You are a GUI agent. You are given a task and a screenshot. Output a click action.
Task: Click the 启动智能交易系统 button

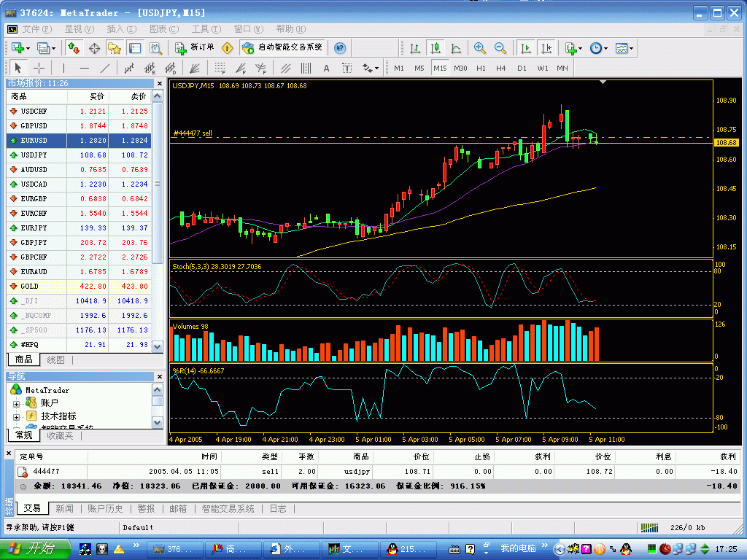point(282,47)
